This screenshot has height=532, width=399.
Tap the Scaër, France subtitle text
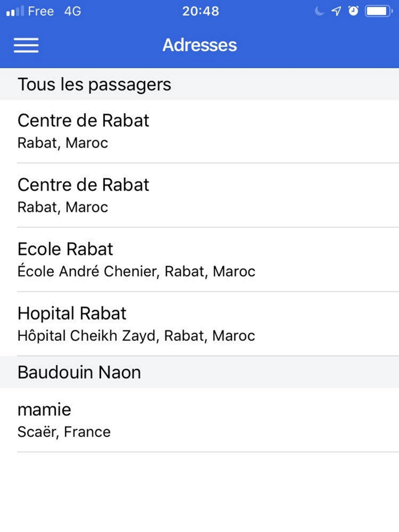(x=64, y=432)
